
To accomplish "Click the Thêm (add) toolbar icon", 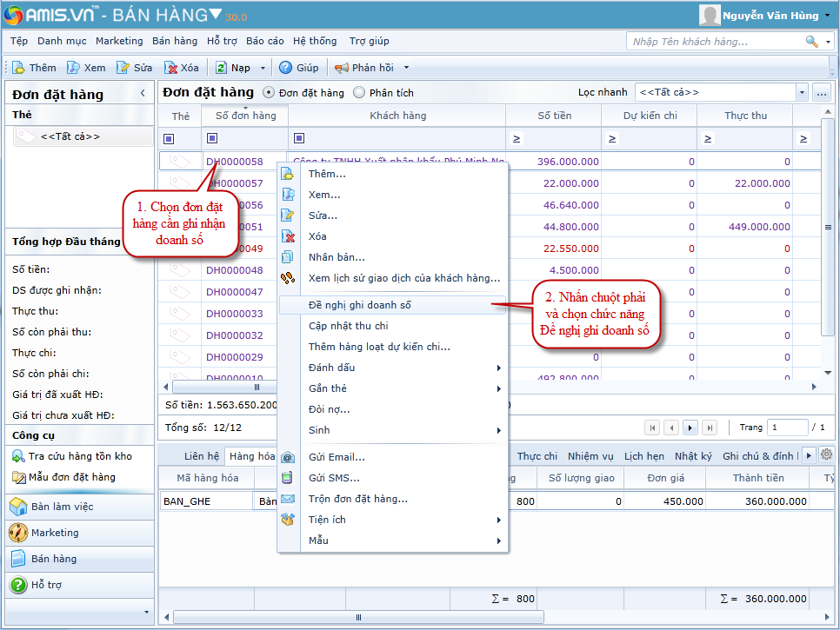I will click(18, 68).
